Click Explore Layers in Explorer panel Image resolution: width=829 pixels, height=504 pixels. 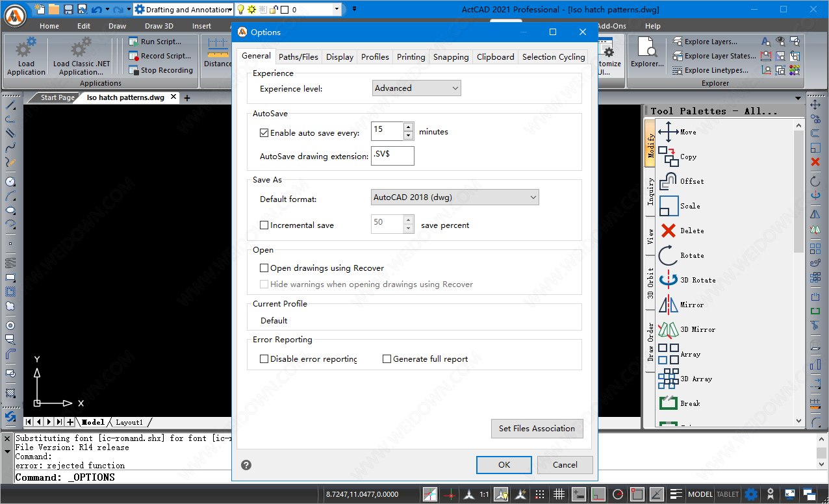[x=705, y=42]
